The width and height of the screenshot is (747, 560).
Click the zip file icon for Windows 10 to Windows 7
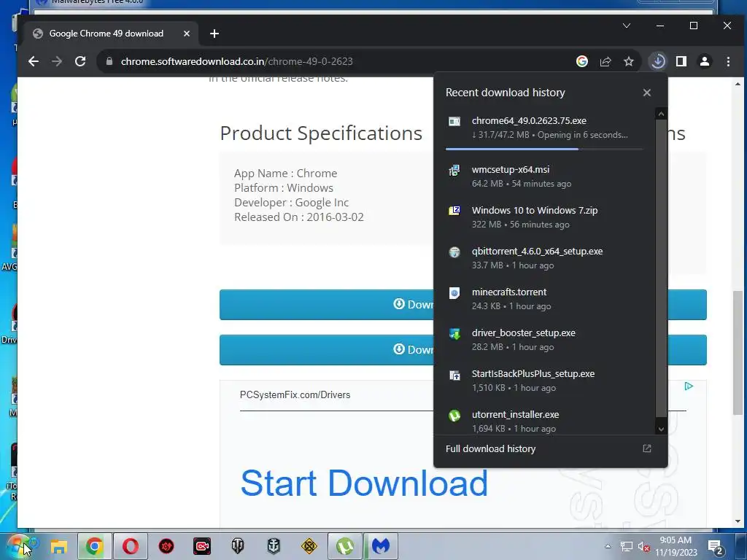[454, 211]
